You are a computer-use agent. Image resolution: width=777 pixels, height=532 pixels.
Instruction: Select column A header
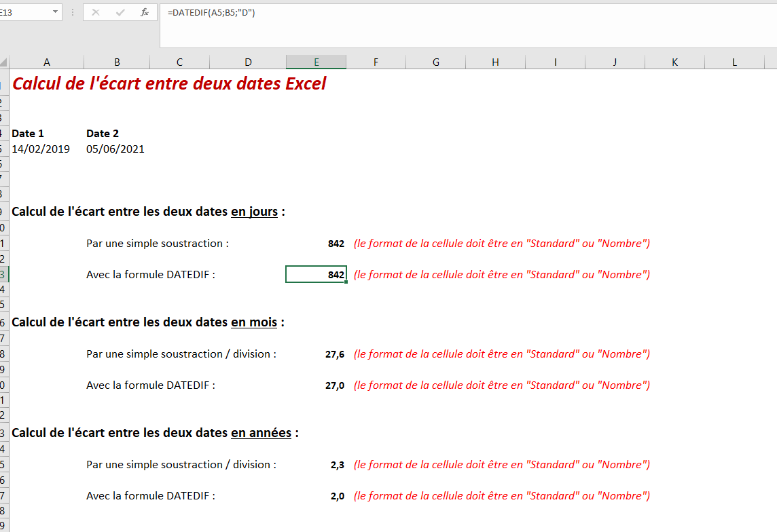tap(47, 62)
